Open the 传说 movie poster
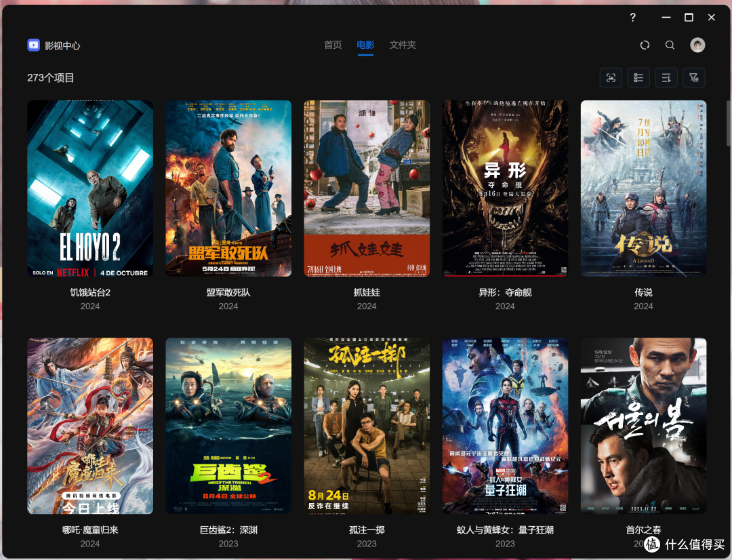Image resolution: width=732 pixels, height=560 pixels. 643,188
